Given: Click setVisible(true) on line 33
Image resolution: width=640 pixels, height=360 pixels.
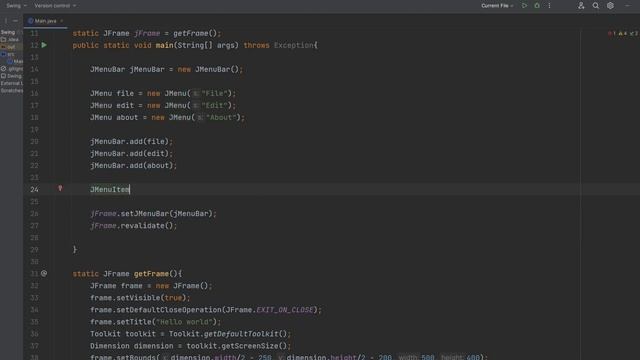Looking at the screenshot, I should 151,298.
